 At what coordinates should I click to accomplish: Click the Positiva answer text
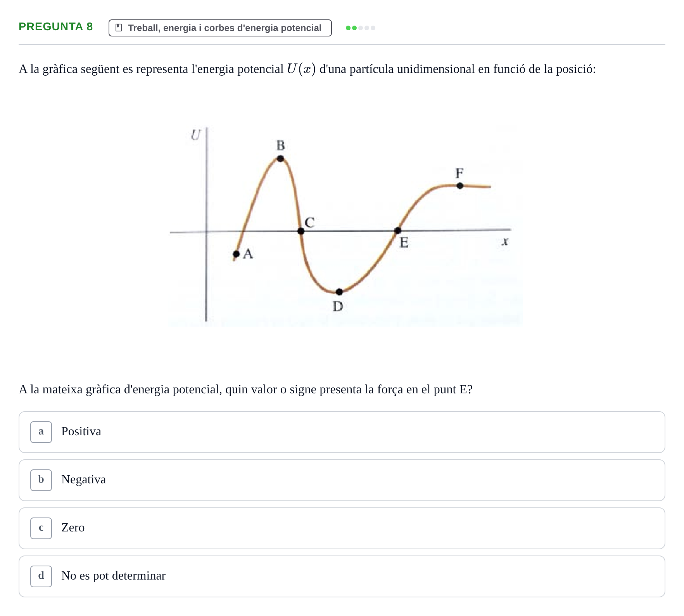click(81, 431)
